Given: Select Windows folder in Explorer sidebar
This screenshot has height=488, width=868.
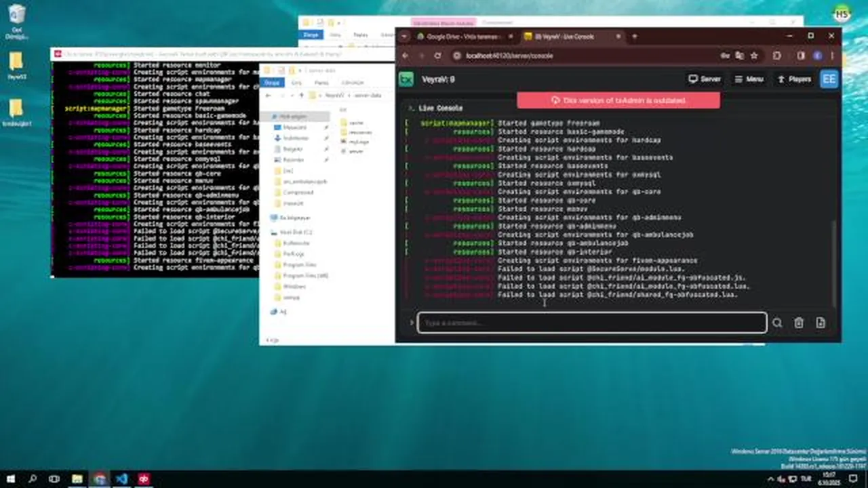Looking at the screenshot, I should [x=294, y=287].
